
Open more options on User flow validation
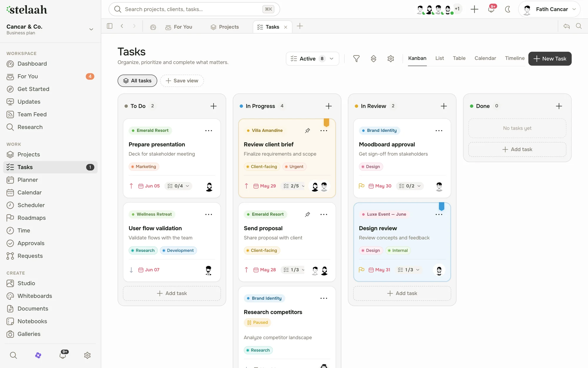click(209, 214)
